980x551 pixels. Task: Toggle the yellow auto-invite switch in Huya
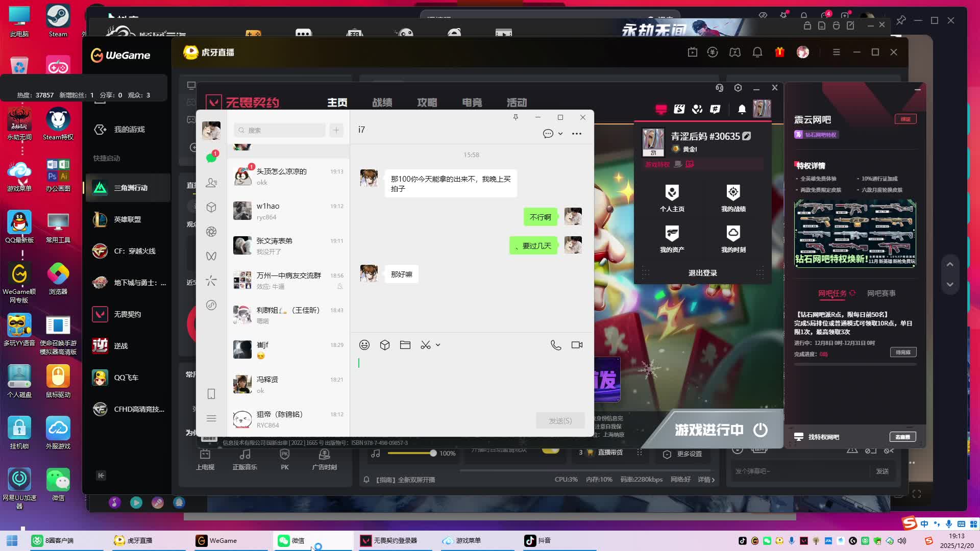550,450
